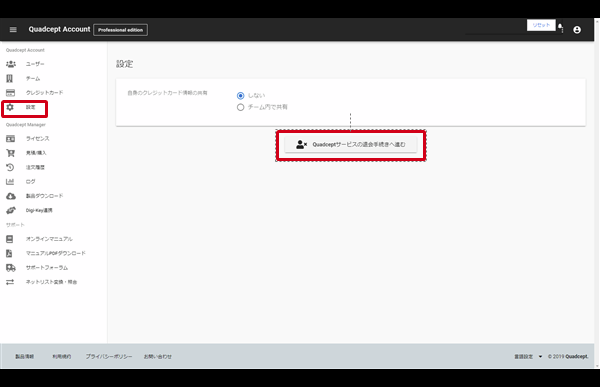Open the account profile icon in header
This screenshot has width=600, height=387.
[x=577, y=30]
